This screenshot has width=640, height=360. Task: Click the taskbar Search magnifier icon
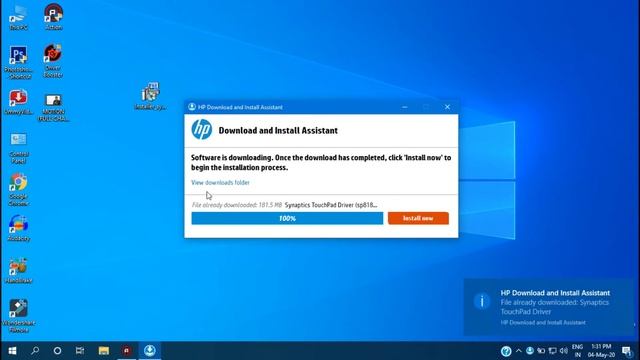[35, 351]
